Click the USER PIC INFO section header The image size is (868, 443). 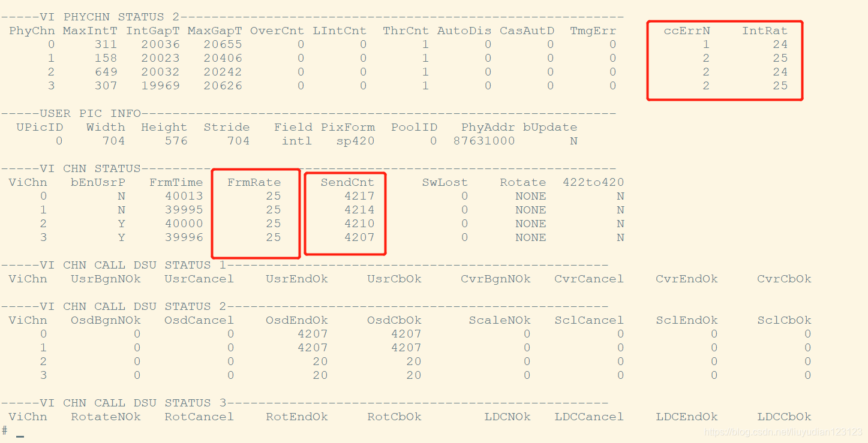click(90, 113)
